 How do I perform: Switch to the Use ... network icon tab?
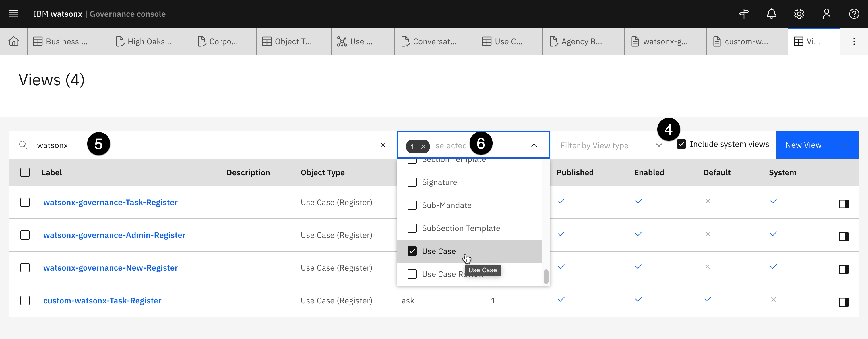point(363,41)
